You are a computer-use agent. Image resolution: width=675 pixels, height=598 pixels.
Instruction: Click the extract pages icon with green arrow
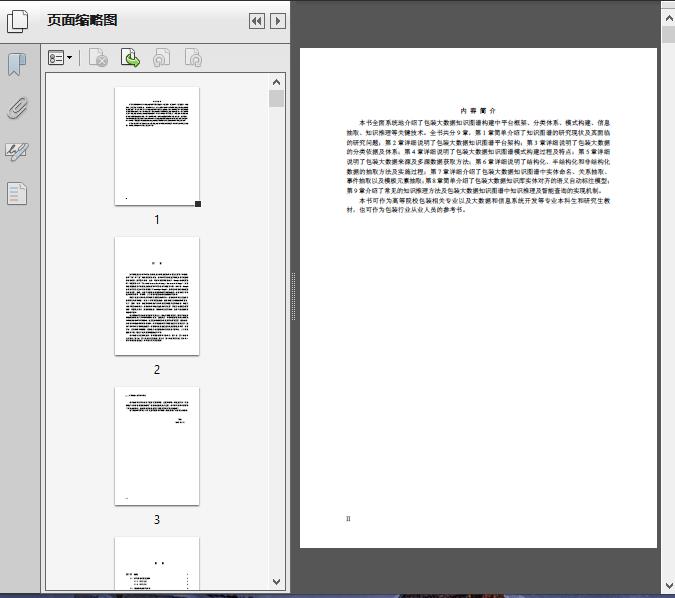(x=130, y=59)
